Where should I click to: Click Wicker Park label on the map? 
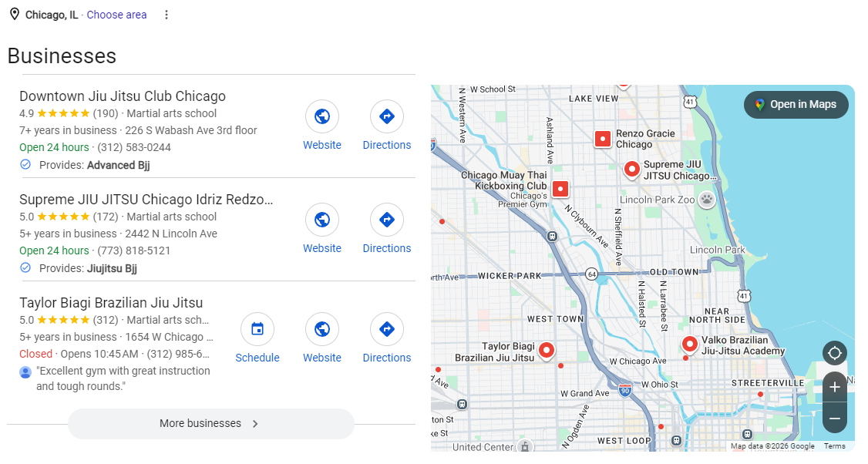tap(510, 276)
